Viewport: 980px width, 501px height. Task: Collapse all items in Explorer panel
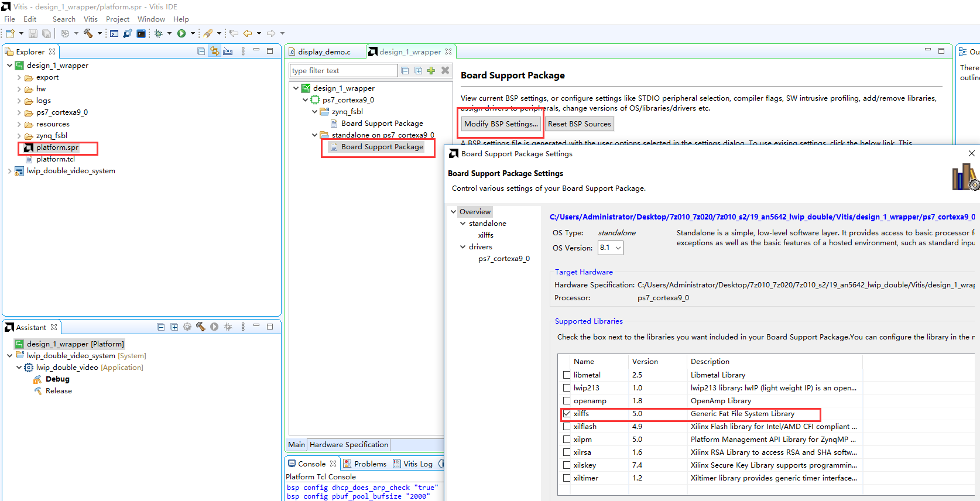pyautogui.click(x=201, y=52)
